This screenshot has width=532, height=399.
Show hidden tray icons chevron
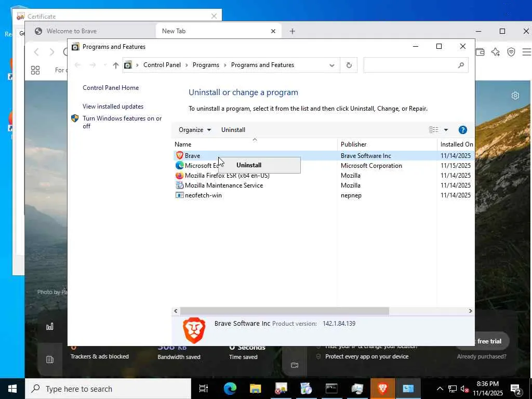point(440,389)
